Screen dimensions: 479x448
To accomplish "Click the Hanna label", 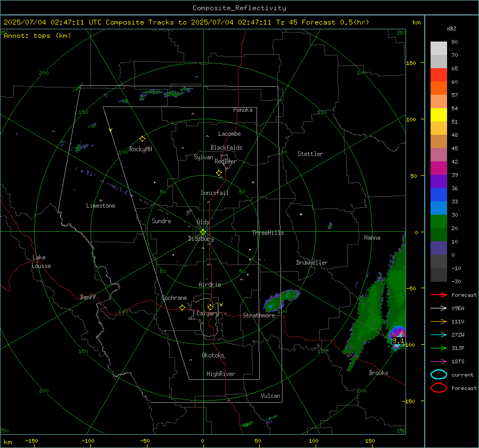I will coord(372,238).
